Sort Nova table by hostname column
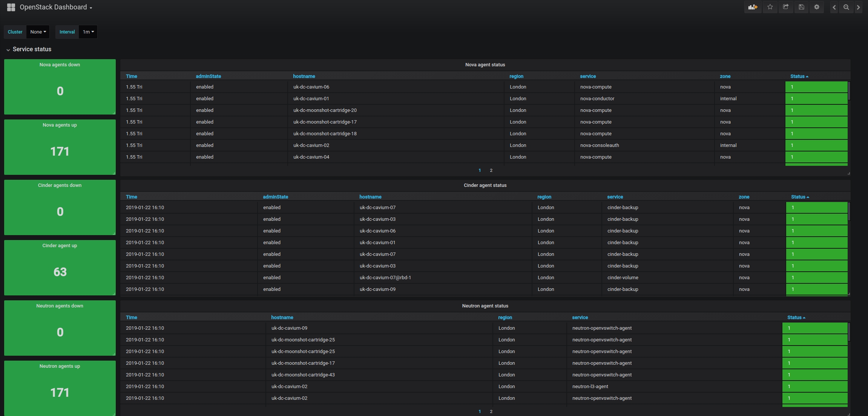 (304, 76)
